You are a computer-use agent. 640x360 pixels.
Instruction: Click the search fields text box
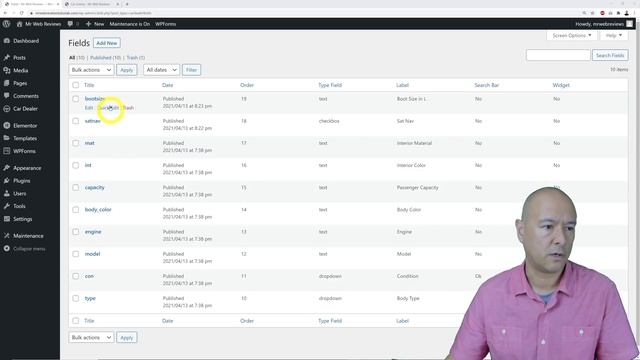click(x=558, y=55)
